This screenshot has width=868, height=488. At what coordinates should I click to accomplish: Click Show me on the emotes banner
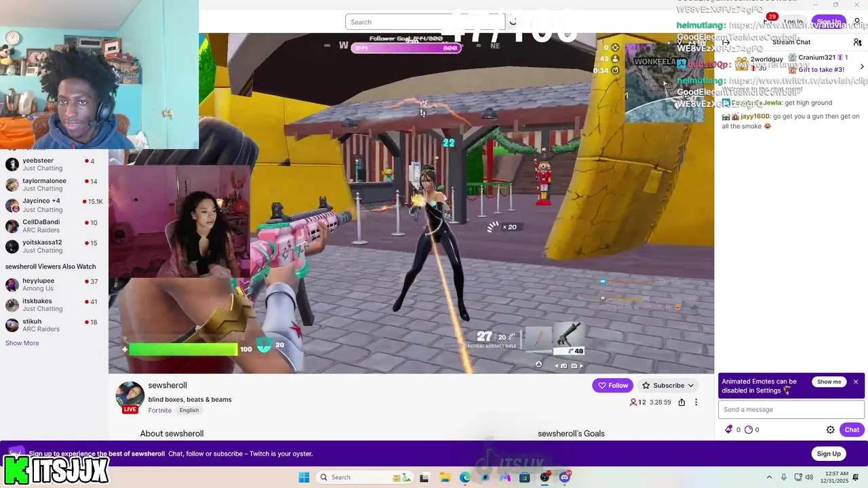[x=829, y=382]
